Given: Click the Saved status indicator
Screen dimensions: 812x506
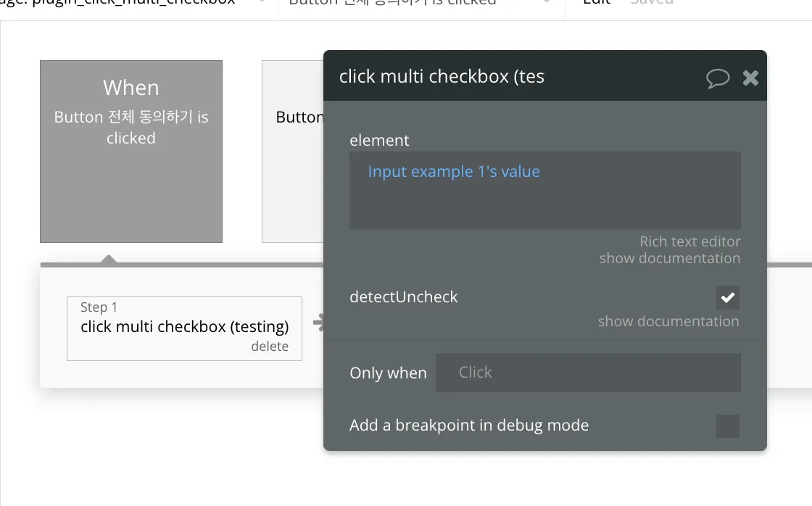Looking at the screenshot, I should pyautogui.click(x=651, y=3).
